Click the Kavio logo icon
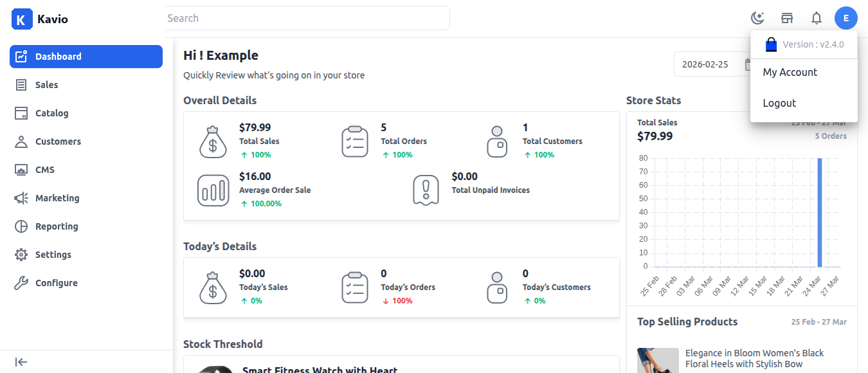 pyautogui.click(x=21, y=19)
